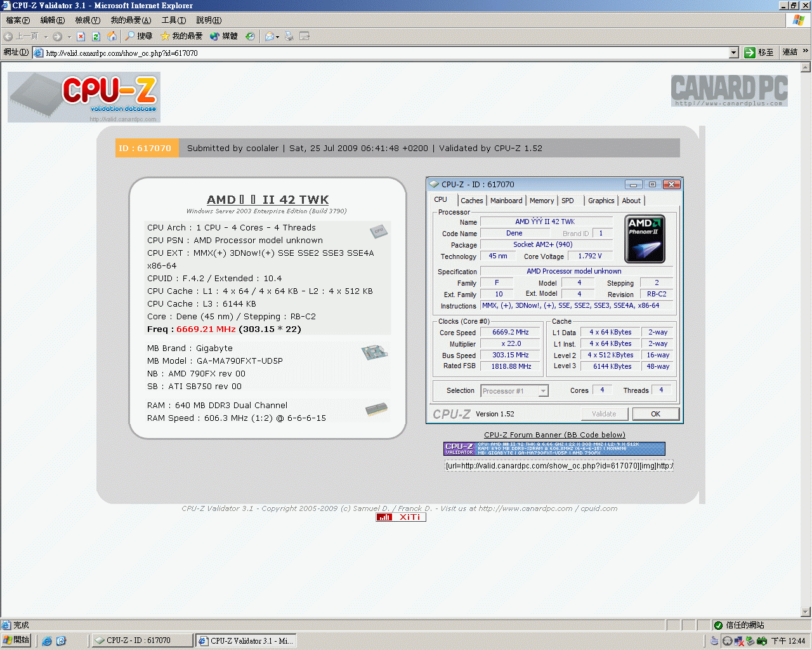Click the RAM module icon beside RAM line
Image resolution: width=812 pixels, height=650 pixels.
377,409
